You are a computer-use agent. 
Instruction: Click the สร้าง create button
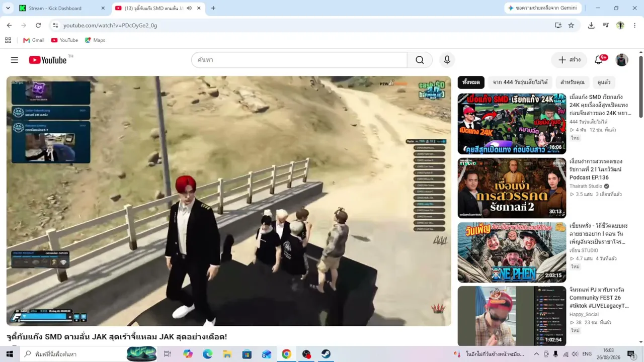pyautogui.click(x=569, y=60)
